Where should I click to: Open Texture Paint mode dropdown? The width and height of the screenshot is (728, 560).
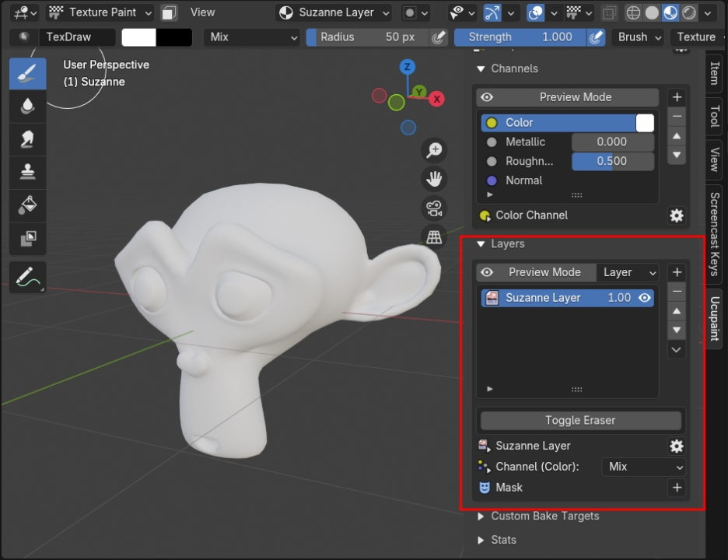point(101,12)
